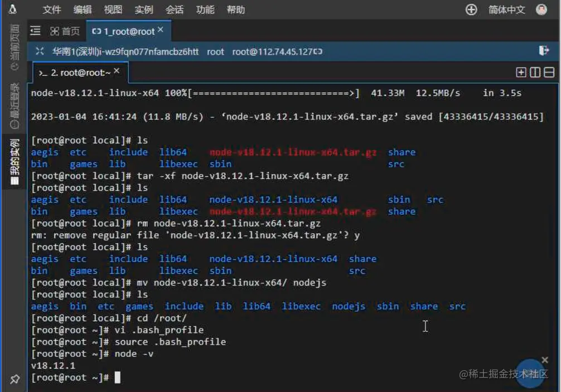
Task: Open the 视图 menu
Action: [x=113, y=9]
